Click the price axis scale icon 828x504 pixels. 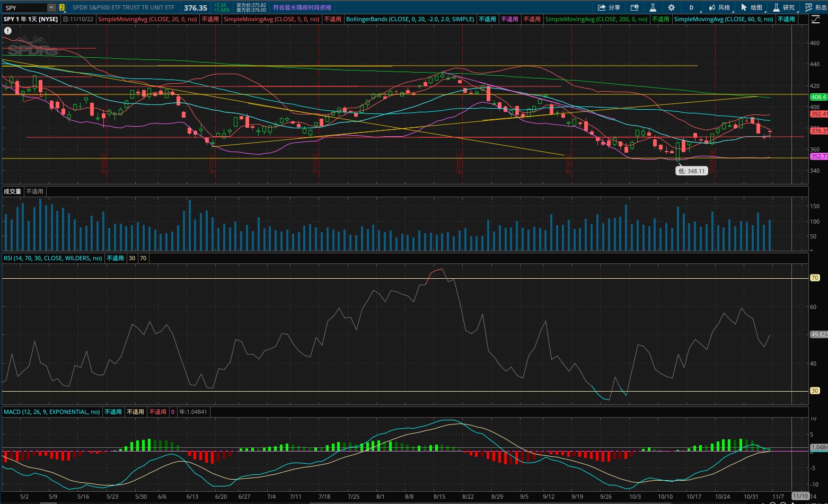point(815,20)
